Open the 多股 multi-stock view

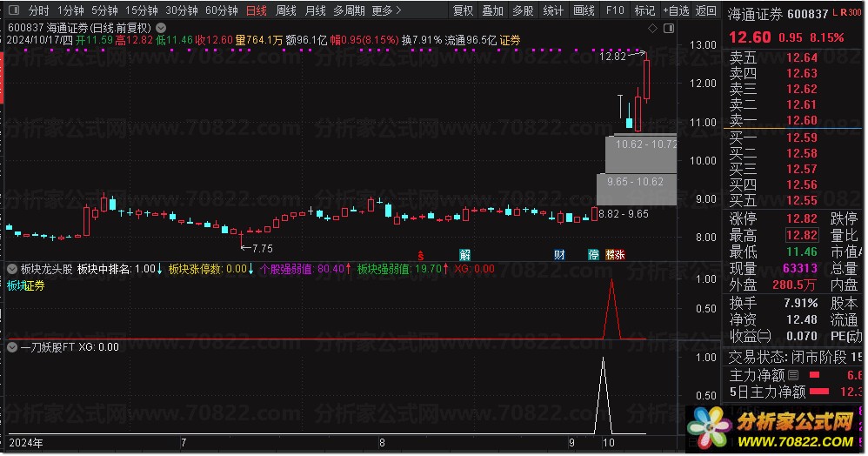click(523, 10)
